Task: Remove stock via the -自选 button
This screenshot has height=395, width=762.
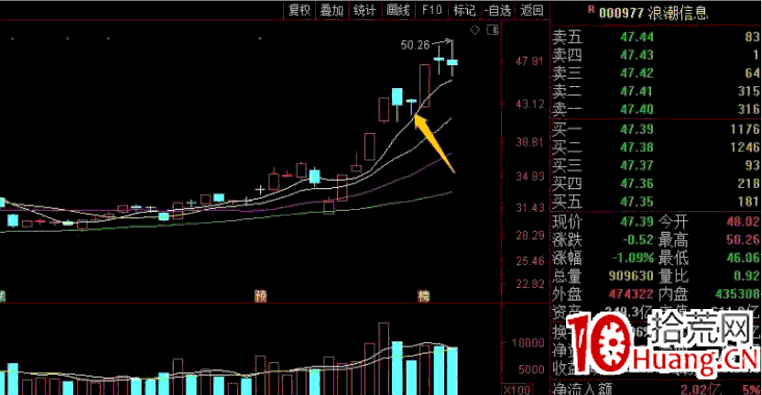Action: [498, 10]
